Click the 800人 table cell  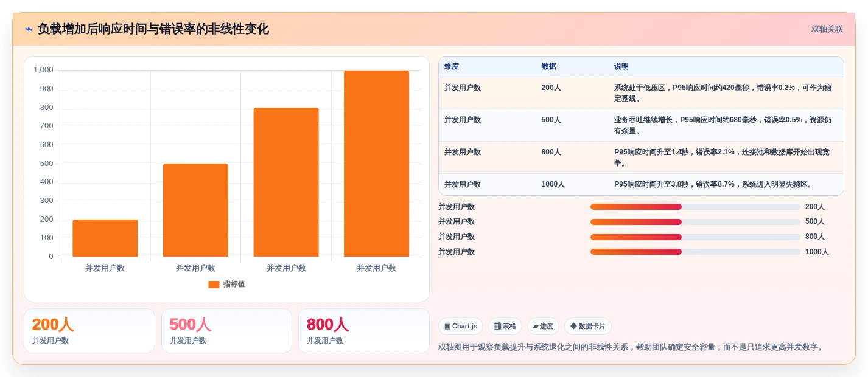click(551, 152)
